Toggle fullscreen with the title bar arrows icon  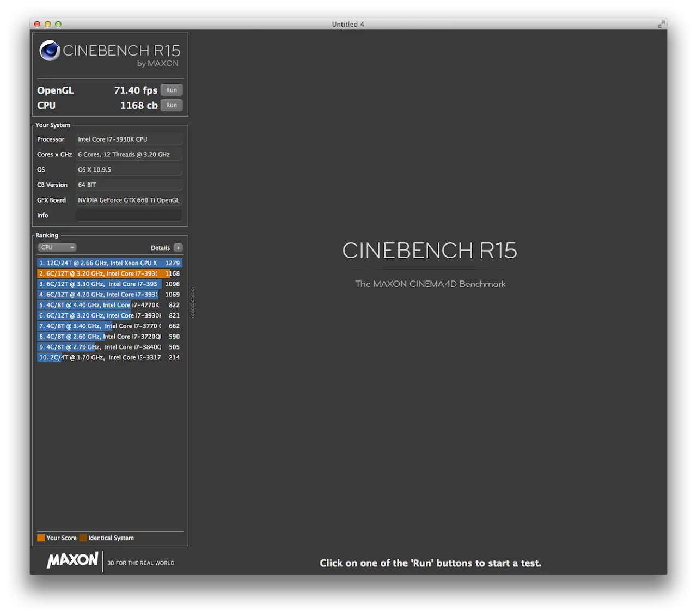(x=661, y=24)
